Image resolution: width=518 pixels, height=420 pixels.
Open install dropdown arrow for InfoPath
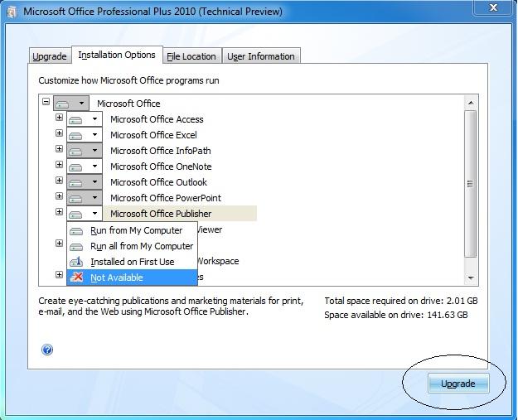[x=94, y=151]
